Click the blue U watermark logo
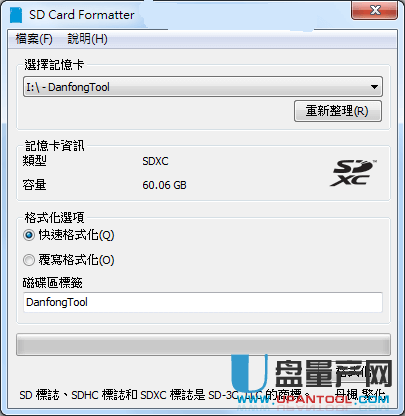Image resolution: width=405 pixels, height=416 pixels. 249,374
